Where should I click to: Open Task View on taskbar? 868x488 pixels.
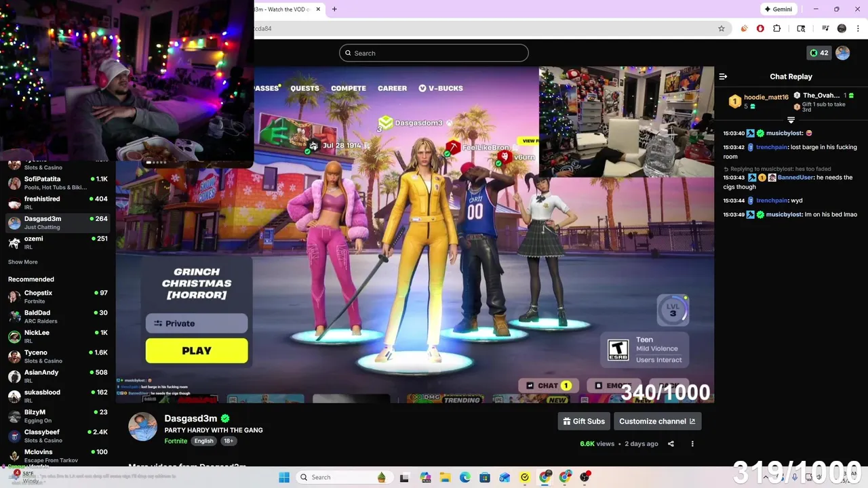point(404,477)
